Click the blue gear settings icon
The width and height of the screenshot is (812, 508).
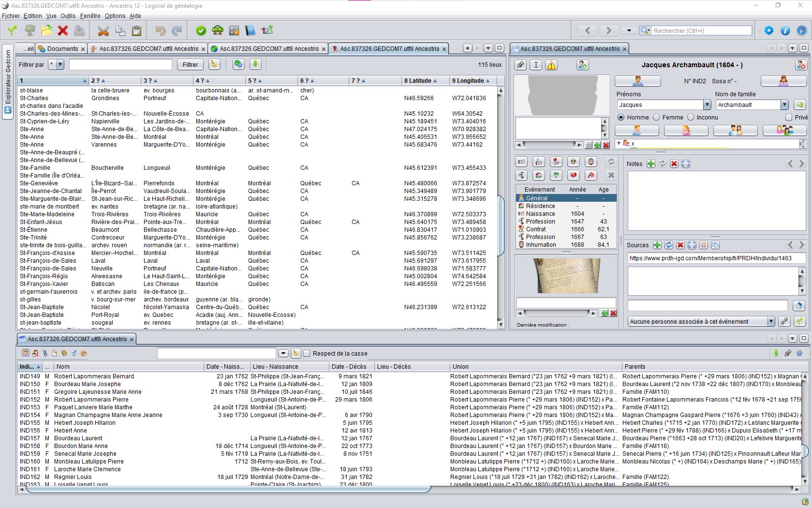[769, 30]
